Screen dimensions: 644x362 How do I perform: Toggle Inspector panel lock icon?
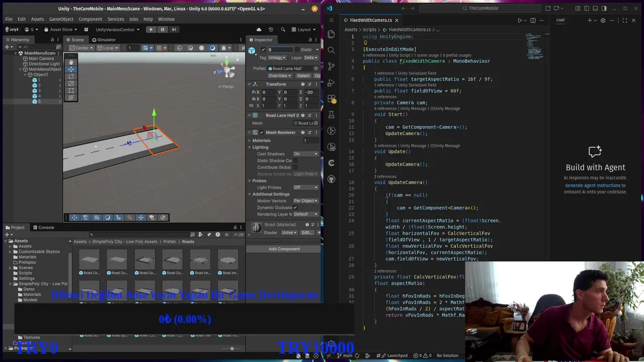pyautogui.click(x=309, y=40)
